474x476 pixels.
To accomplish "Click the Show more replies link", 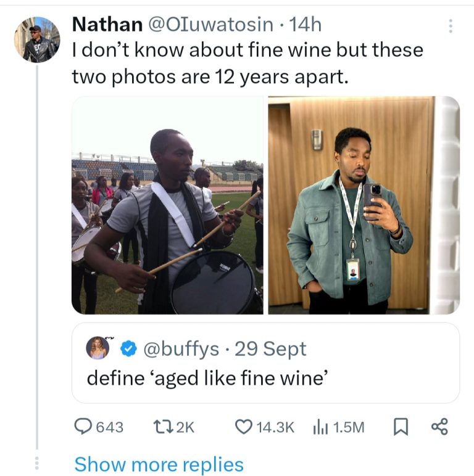I will point(159,464).
